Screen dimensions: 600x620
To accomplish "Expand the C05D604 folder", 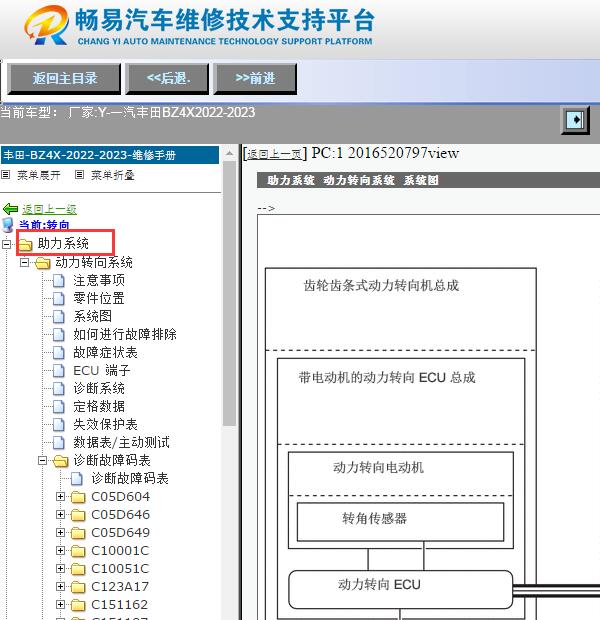I will point(60,497).
